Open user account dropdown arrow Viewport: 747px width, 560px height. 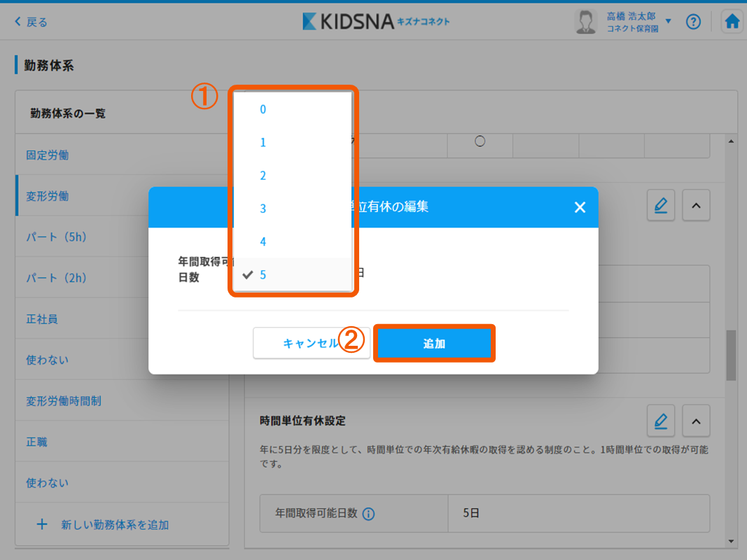point(668,22)
